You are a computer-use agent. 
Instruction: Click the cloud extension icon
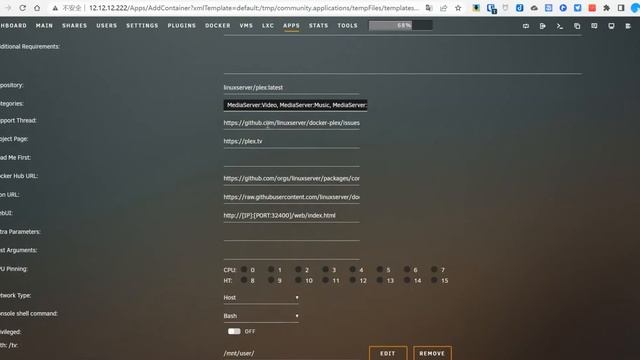(534, 8)
